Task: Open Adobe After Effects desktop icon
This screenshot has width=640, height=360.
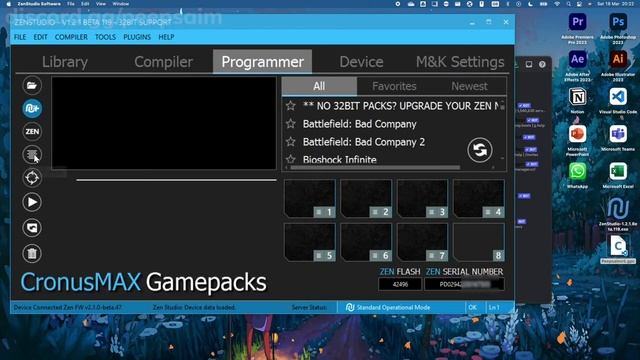Action: pyautogui.click(x=577, y=60)
